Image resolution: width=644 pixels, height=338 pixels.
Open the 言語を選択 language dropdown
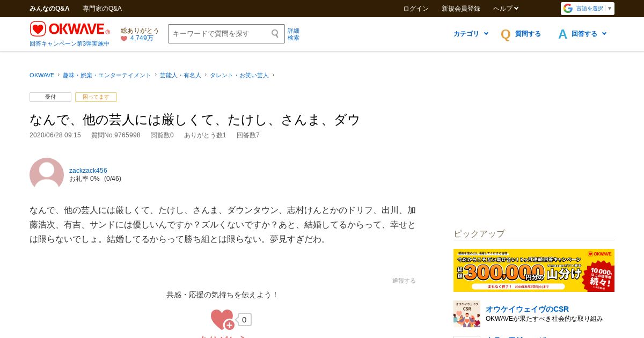pos(588,9)
